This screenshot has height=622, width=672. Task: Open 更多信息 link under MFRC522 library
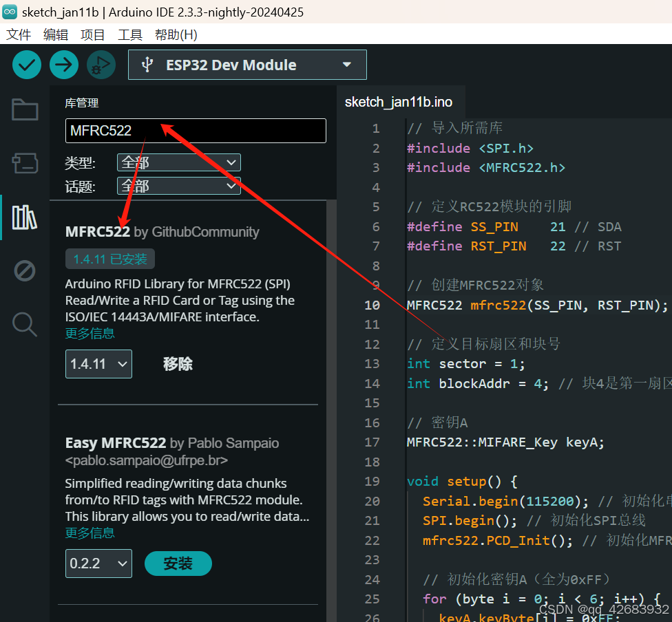click(90, 333)
